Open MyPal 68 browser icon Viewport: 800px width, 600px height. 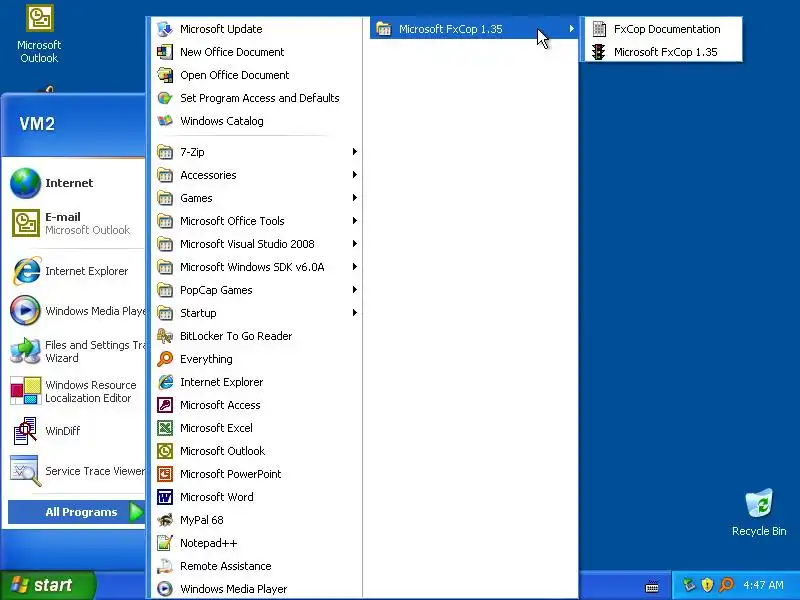[165, 520]
